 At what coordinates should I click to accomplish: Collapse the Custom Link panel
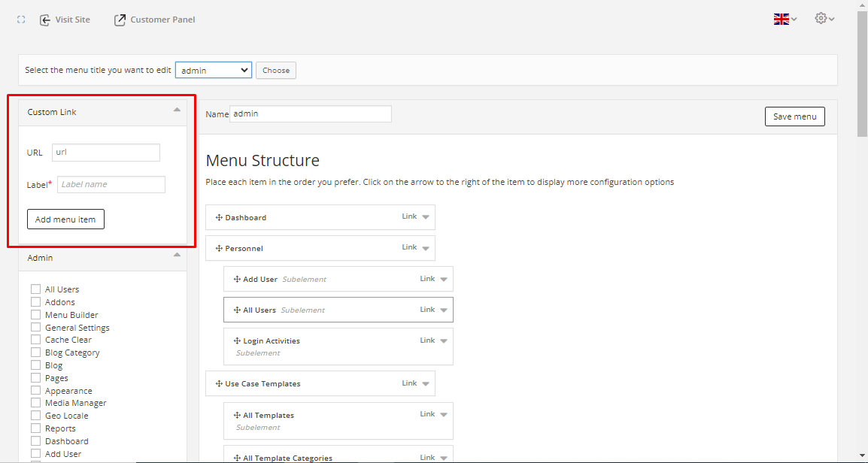coord(177,110)
